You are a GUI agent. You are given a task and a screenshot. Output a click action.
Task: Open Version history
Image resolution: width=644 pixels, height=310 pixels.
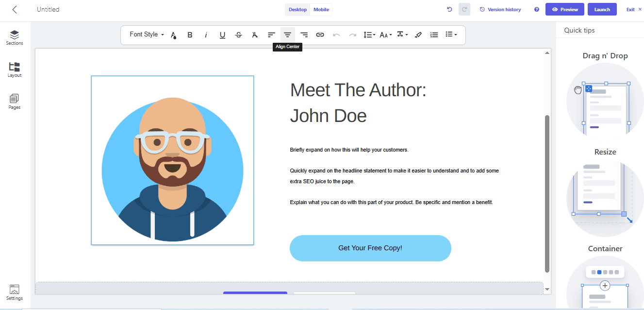pyautogui.click(x=500, y=9)
